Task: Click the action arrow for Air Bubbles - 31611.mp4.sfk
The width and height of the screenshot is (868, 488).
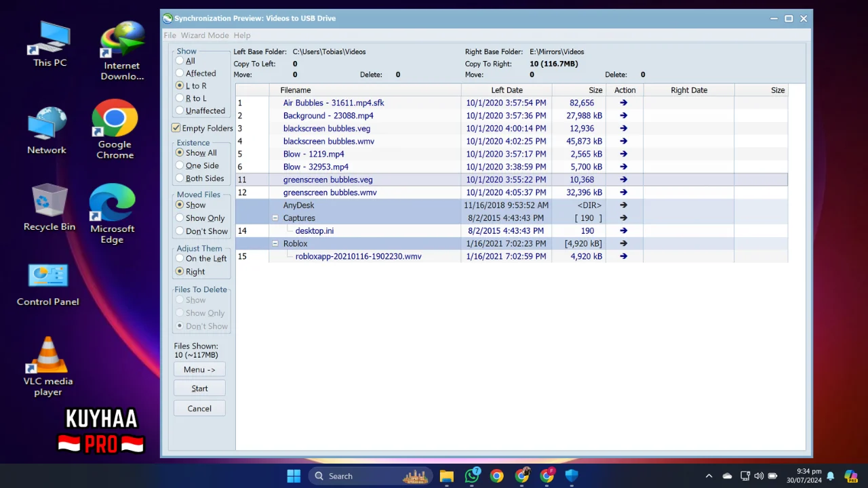Action: pos(623,103)
